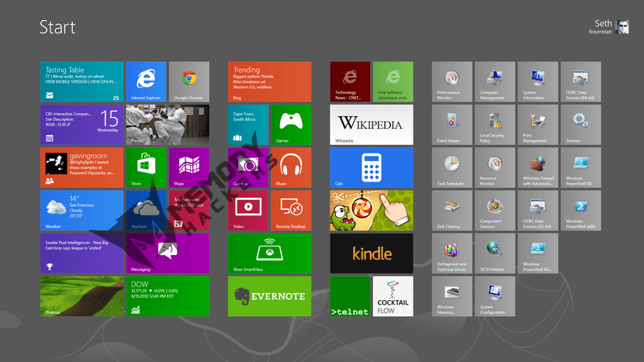Open Performance Monitor tile
This screenshot has height=362, width=644.
coord(452,81)
